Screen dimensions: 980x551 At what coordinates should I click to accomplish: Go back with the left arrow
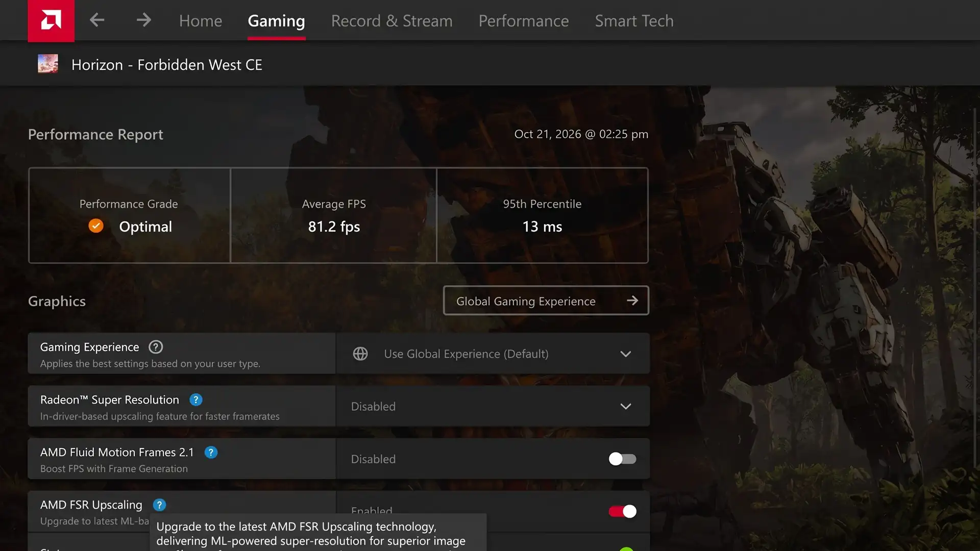pyautogui.click(x=97, y=20)
